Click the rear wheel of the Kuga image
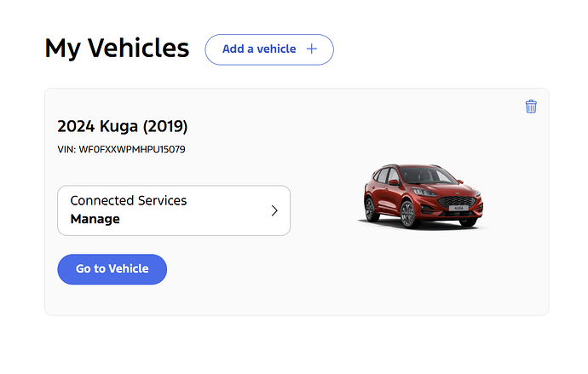This screenshot has width=588, height=374. coord(369,209)
